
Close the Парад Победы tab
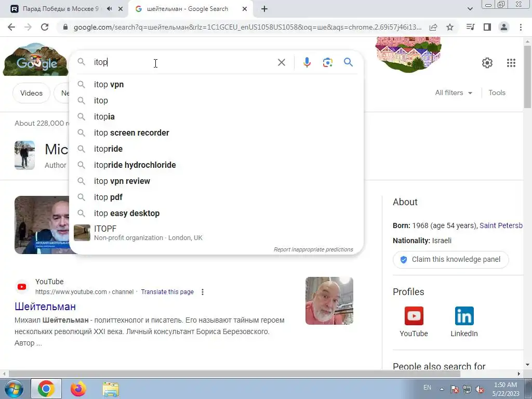click(x=121, y=9)
